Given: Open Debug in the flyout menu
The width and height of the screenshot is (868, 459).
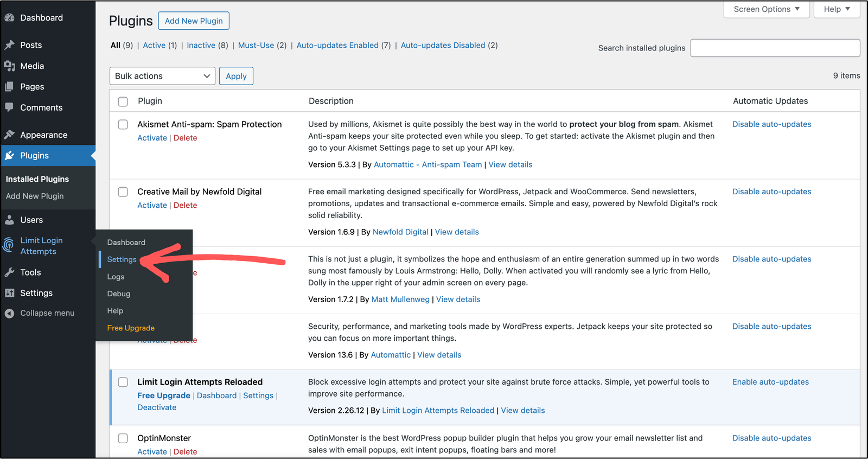Looking at the screenshot, I should [118, 294].
